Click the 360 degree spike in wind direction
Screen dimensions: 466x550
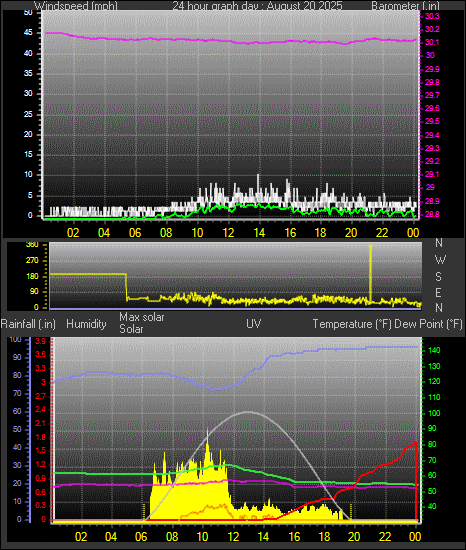[x=370, y=274]
